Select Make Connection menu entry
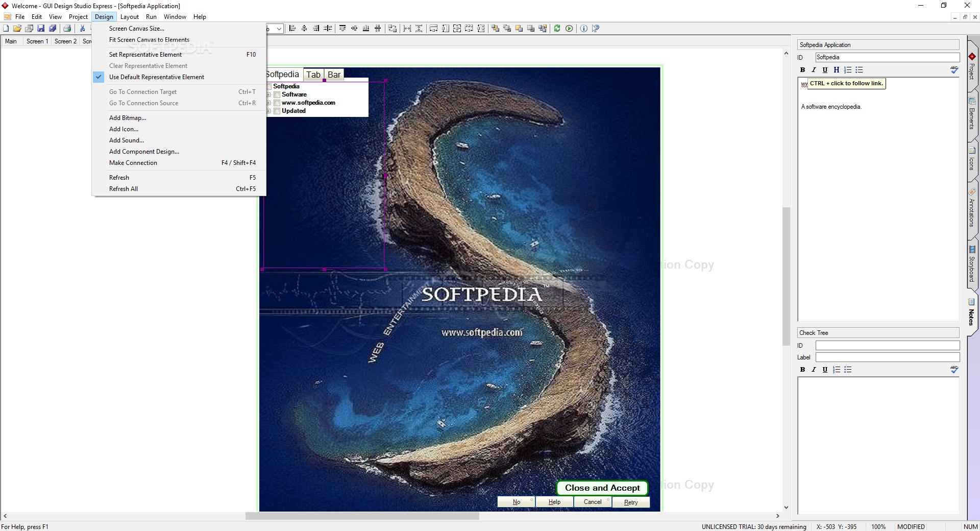Viewport: 980px width, 531px height. pos(179,163)
